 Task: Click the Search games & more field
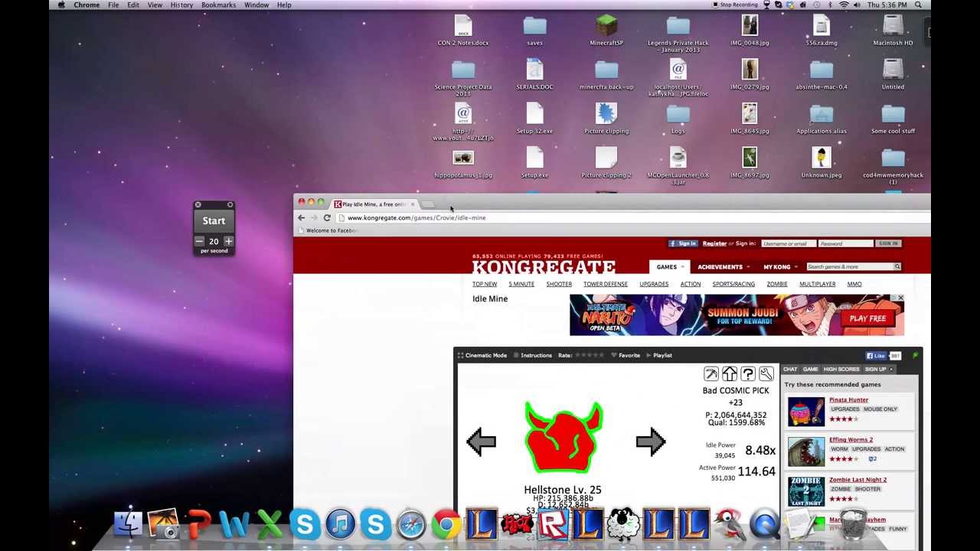(849, 266)
